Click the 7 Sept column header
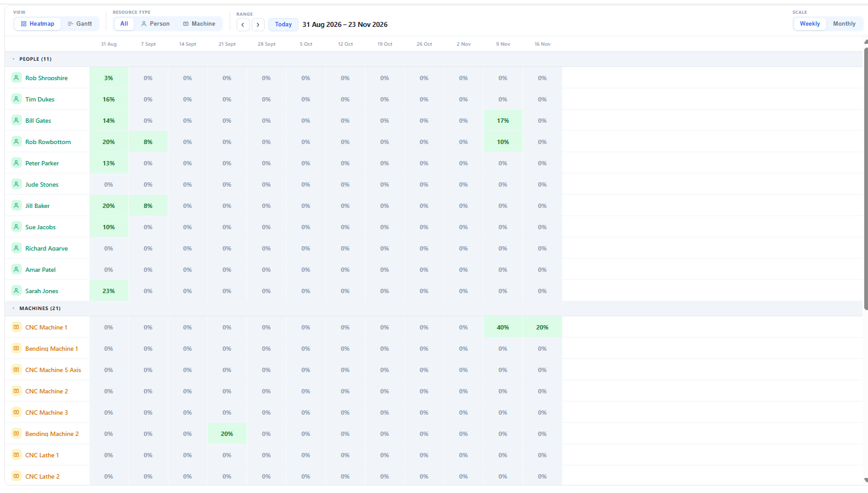868x493 pixels. 148,44
